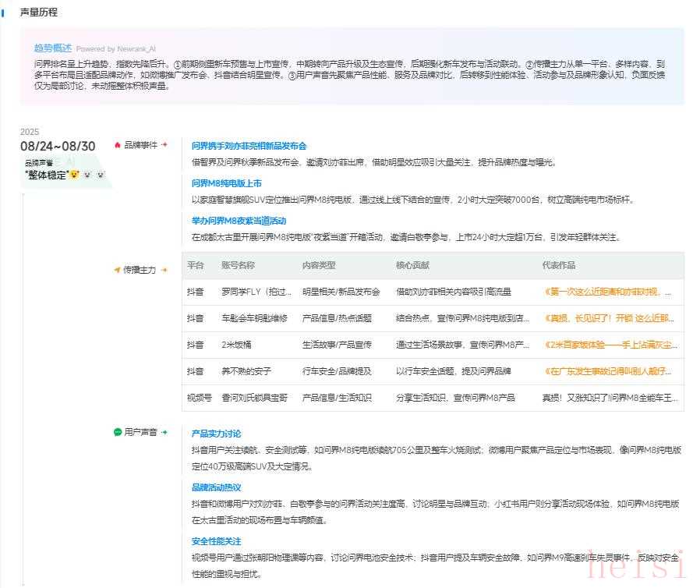Click the 明星相关/新品发布会 content type cell
This screenshot has width=700, height=588.
(341, 292)
